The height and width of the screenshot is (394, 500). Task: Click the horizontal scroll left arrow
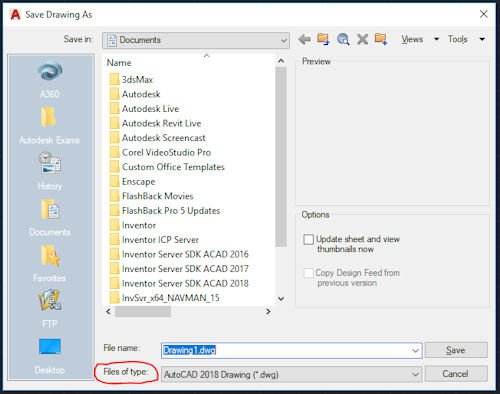108,311
